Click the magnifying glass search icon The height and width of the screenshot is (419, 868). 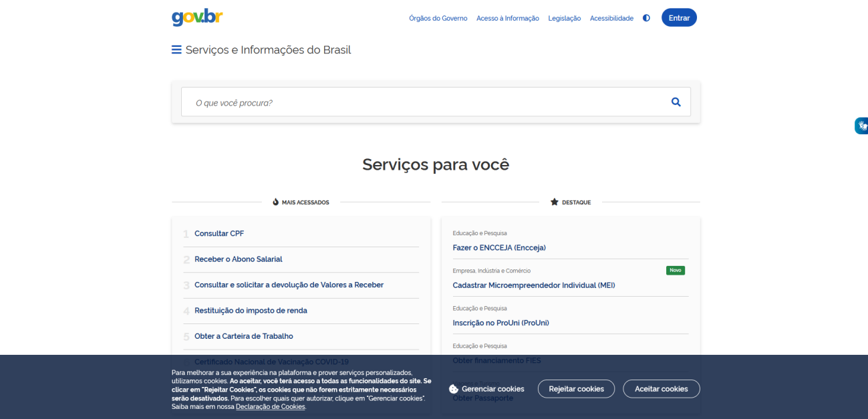tap(676, 102)
